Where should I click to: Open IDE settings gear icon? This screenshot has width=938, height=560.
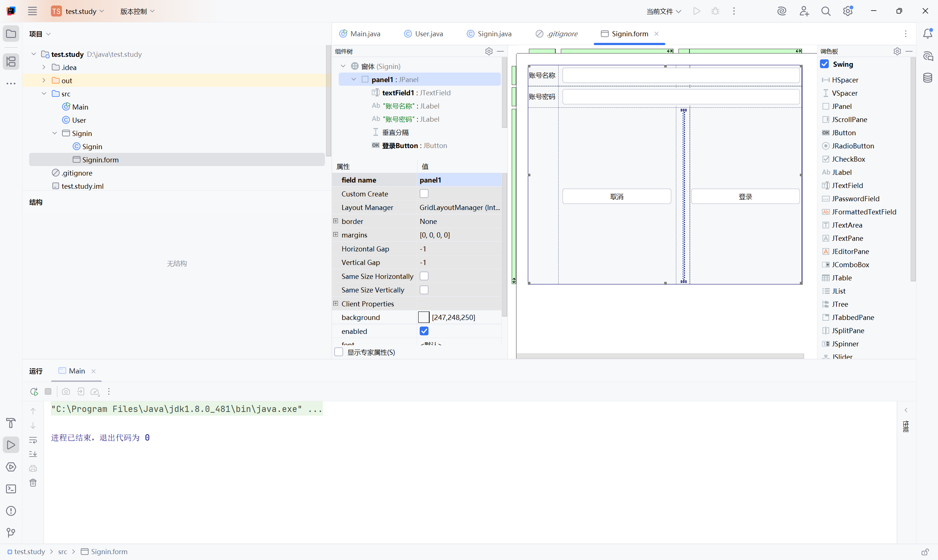click(x=848, y=11)
